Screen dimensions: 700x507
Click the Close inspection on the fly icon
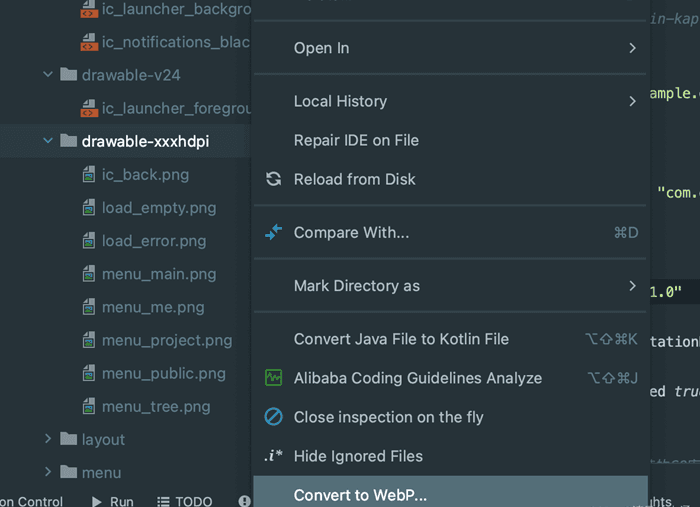[x=273, y=417]
